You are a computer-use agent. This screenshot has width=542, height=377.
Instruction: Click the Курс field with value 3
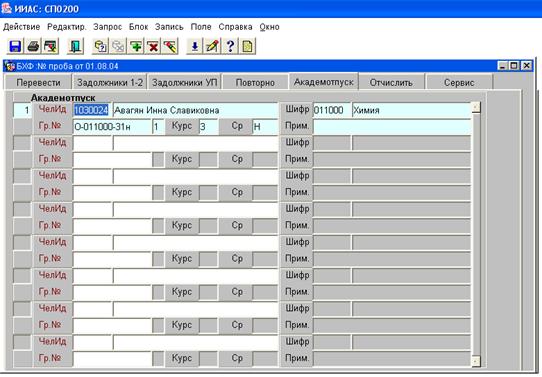tap(208, 127)
